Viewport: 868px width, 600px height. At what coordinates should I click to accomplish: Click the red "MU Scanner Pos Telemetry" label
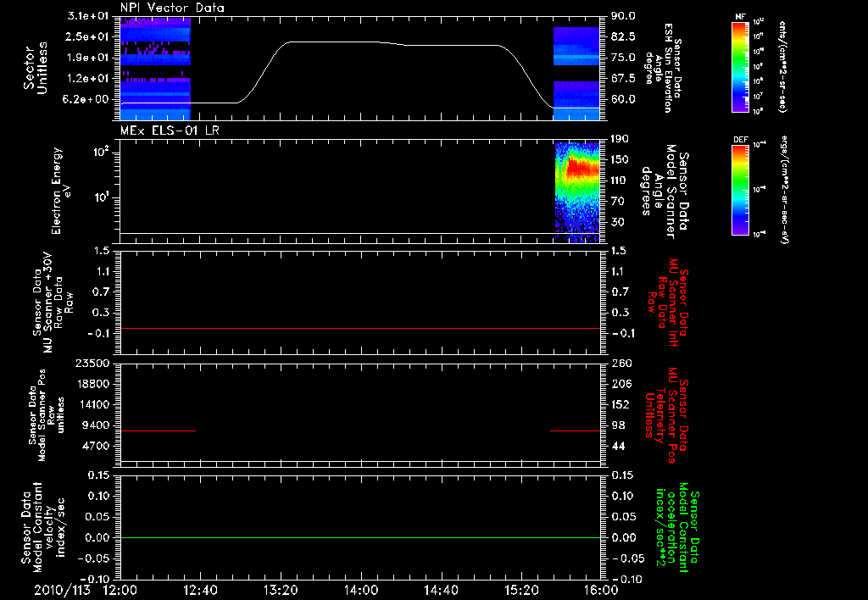[666, 415]
